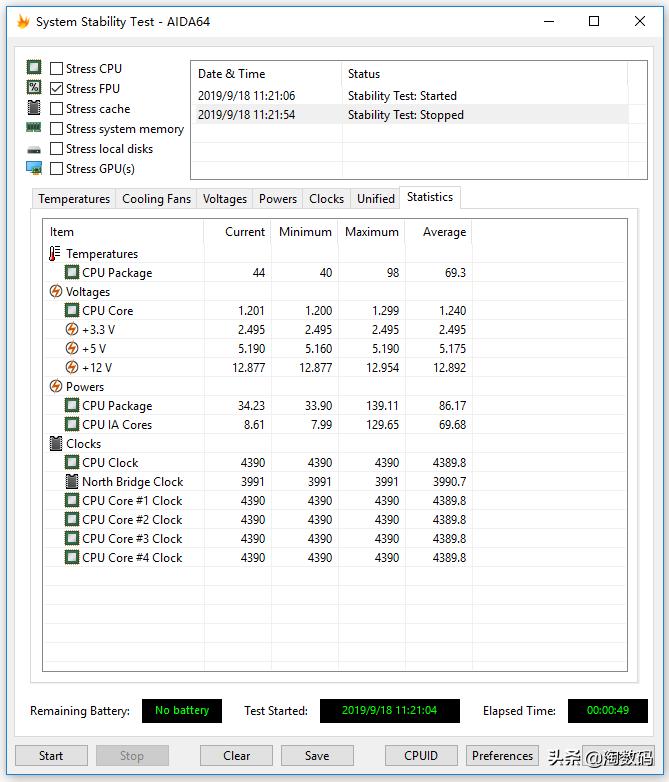Viewport: 669px width, 782px height.
Task: Click the icon of CPU Core #2 Clock row
Action: (x=72, y=519)
